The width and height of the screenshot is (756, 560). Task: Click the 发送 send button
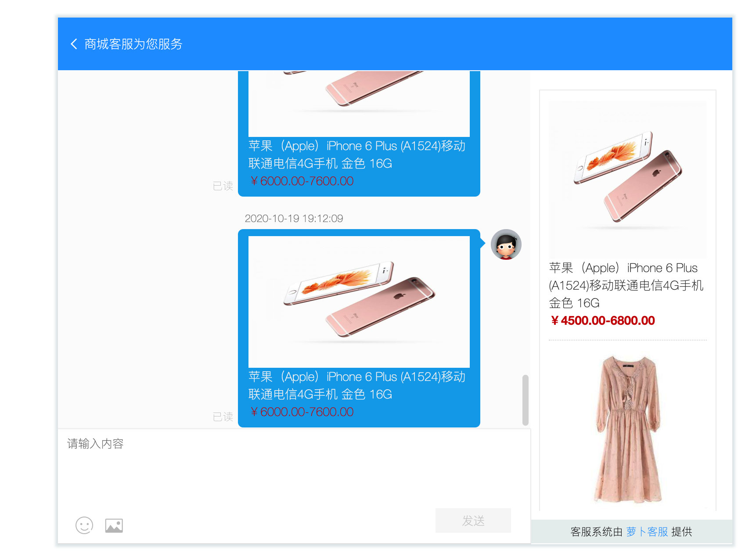click(x=473, y=521)
